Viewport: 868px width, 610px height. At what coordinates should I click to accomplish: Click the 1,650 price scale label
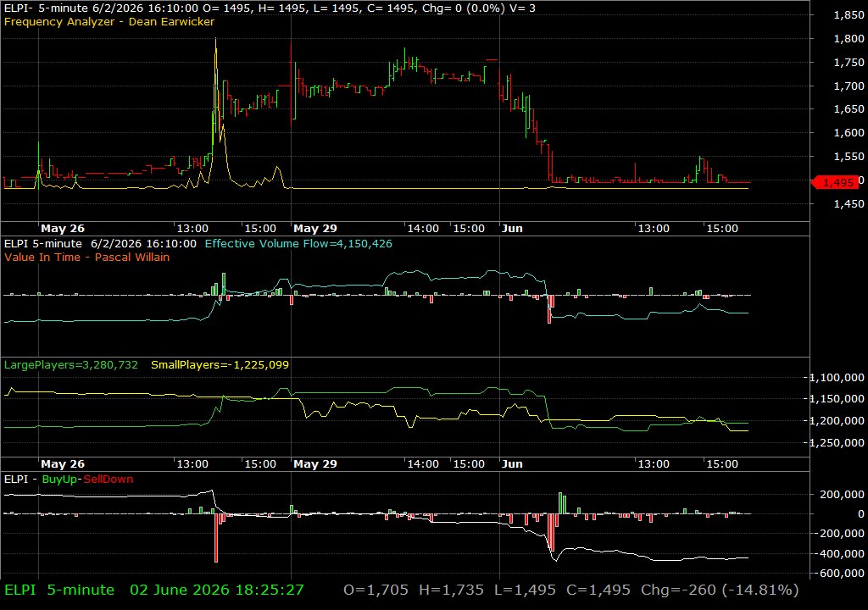click(849, 109)
